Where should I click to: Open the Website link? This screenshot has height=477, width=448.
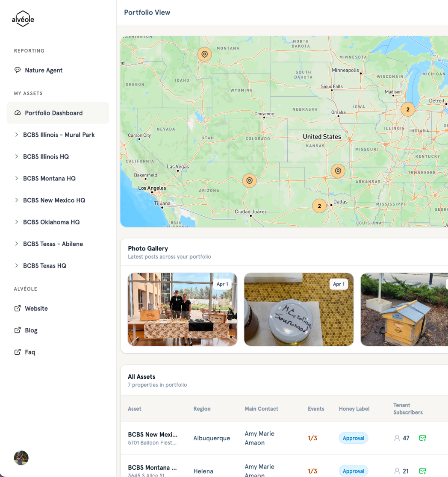pyautogui.click(x=36, y=309)
